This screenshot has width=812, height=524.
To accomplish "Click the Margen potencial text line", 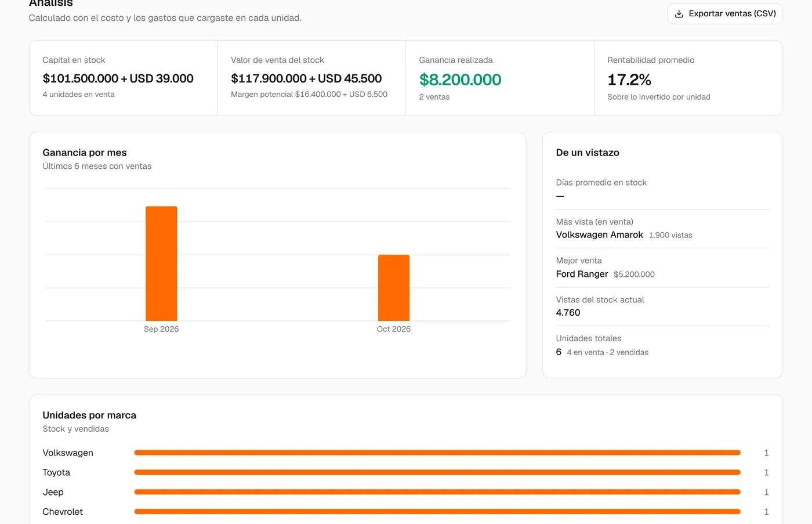I will coord(309,94).
